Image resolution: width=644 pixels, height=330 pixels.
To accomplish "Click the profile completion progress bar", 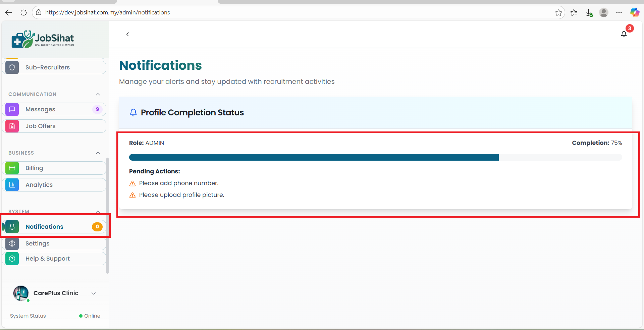I will pos(375,157).
